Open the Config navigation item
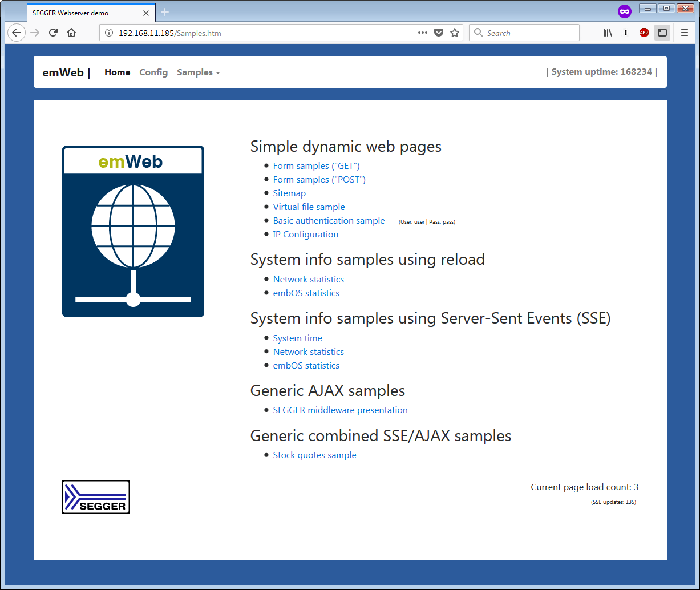Image resolution: width=700 pixels, height=590 pixels. click(x=153, y=72)
